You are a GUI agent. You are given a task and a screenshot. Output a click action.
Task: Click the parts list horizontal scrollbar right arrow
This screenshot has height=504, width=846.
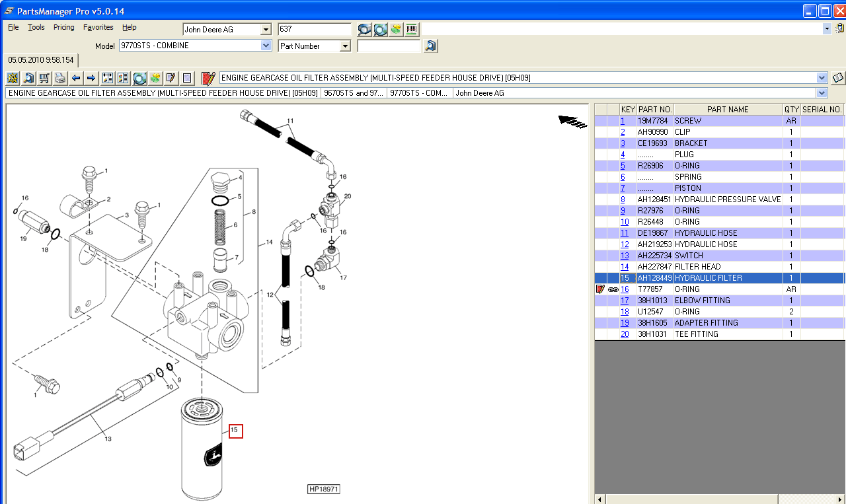click(x=841, y=499)
